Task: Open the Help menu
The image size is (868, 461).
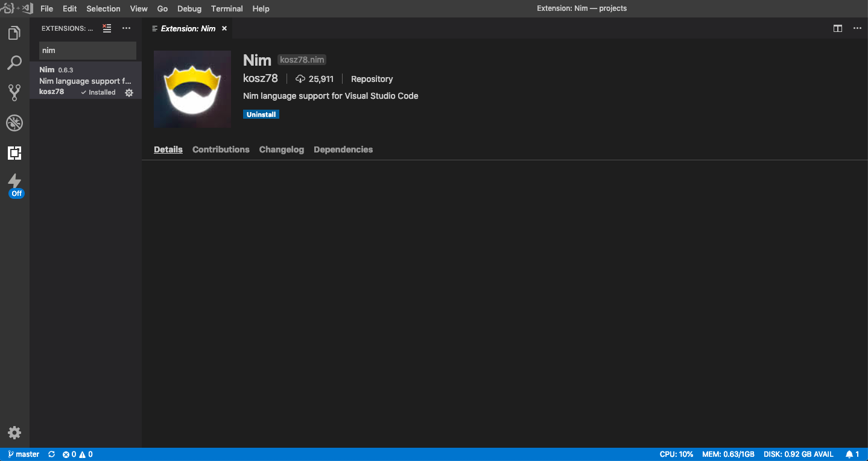Action: click(x=261, y=8)
